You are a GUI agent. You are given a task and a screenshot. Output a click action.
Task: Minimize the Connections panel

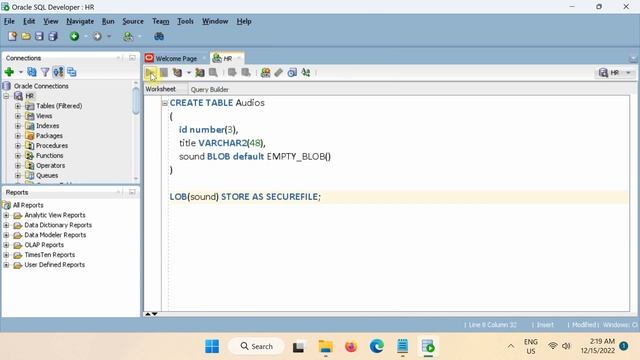(132, 58)
